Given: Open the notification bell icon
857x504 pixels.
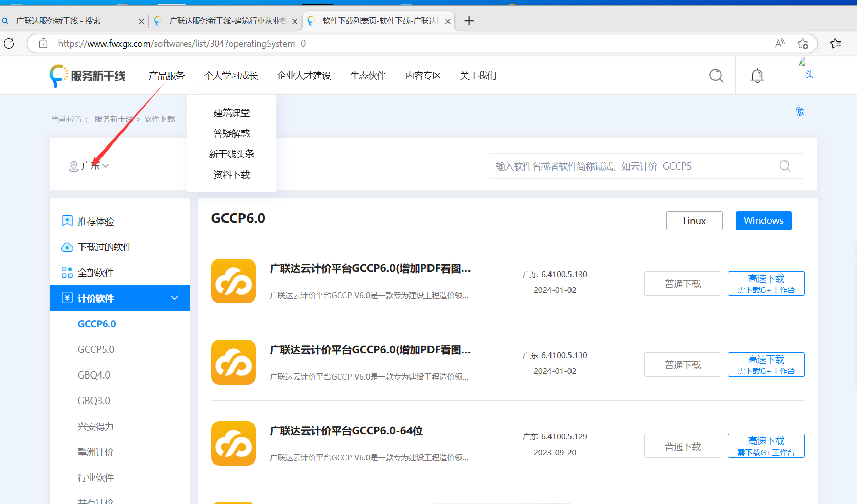Looking at the screenshot, I should (757, 76).
